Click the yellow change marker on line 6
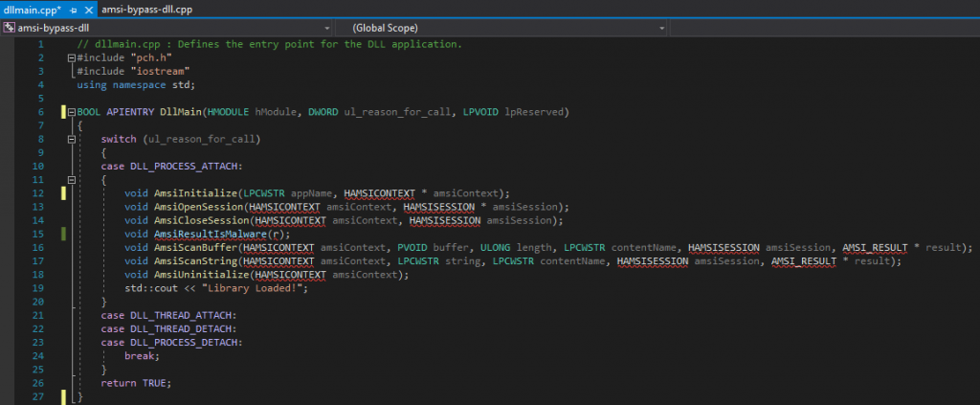Viewport: 980px width, 405px height. tap(64, 112)
